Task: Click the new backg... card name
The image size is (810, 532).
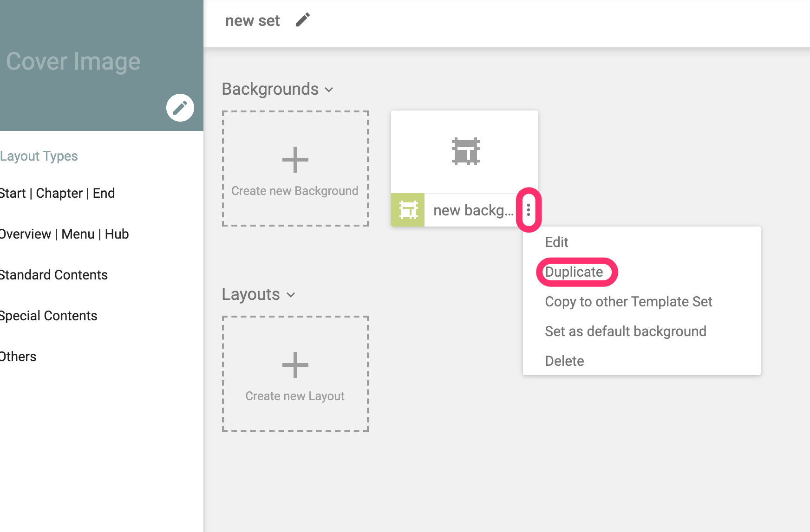Action: click(473, 210)
